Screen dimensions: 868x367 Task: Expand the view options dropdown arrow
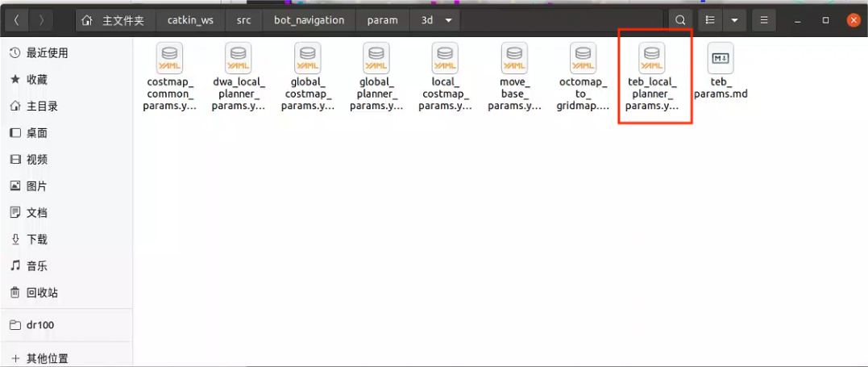(x=733, y=20)
